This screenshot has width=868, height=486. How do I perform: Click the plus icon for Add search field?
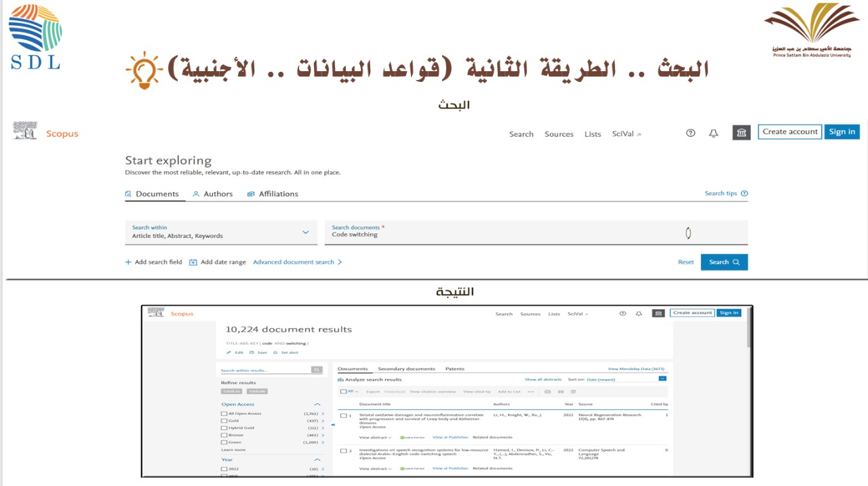pyautogui.click(x=128, y=262)
